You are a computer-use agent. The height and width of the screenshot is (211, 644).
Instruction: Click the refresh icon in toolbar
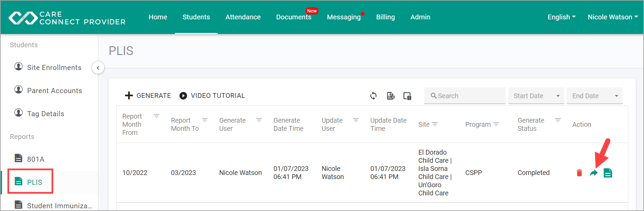click(x=373, y=96)
